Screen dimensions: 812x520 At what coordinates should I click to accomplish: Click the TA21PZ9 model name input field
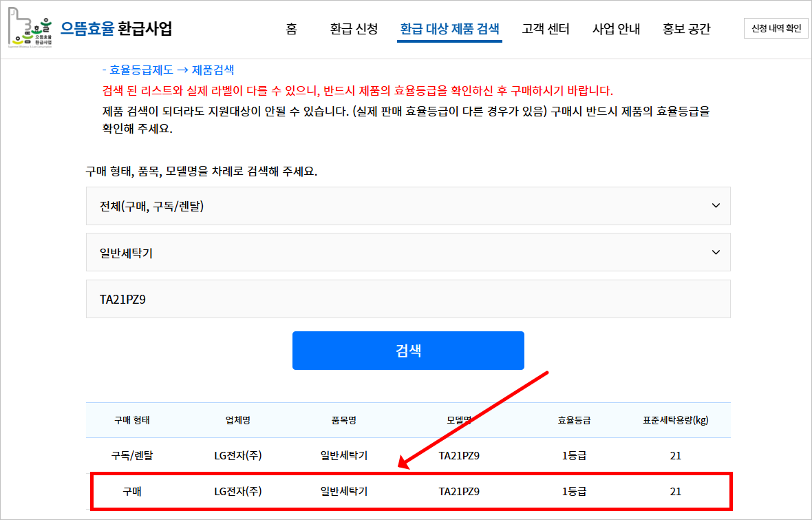click(408, 299)
